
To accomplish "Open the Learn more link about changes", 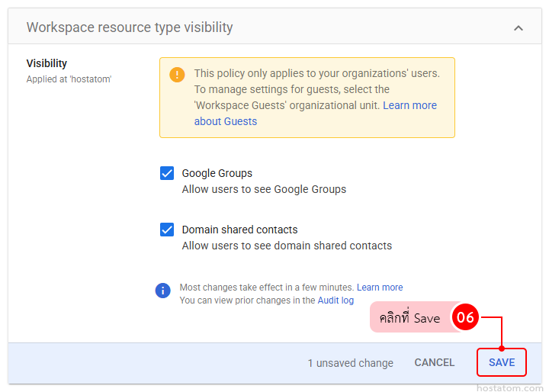I will (x=380, y=288).
